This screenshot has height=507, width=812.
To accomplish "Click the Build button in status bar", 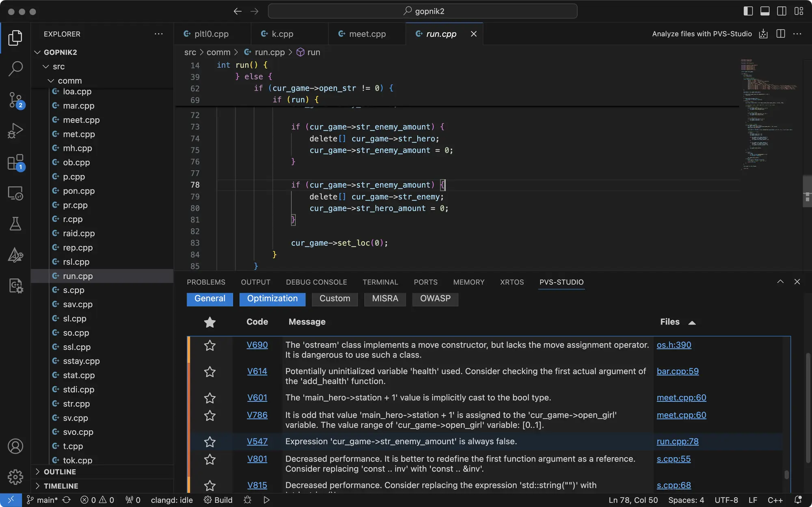I will [218, 500].
